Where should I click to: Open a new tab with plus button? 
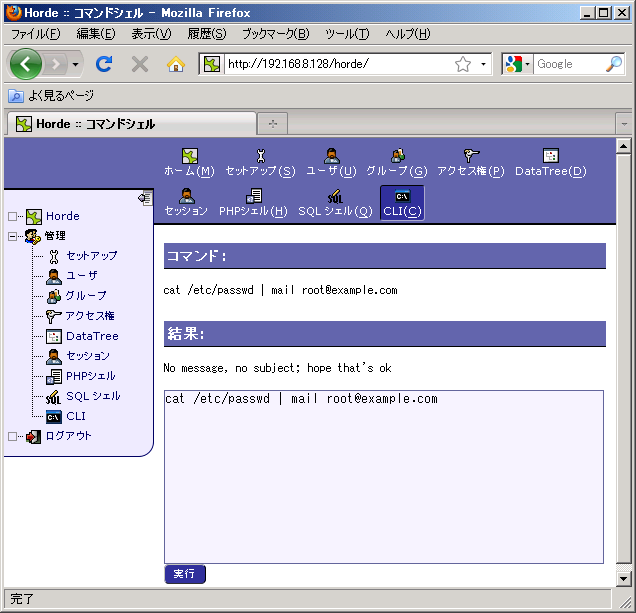[273, 124]
